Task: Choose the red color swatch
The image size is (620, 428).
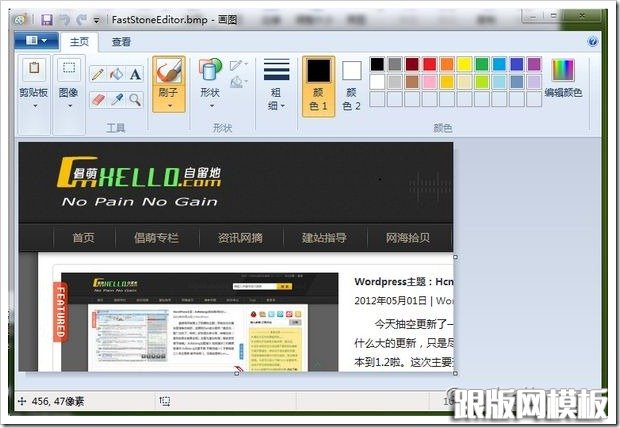Action: pos(429,64)
